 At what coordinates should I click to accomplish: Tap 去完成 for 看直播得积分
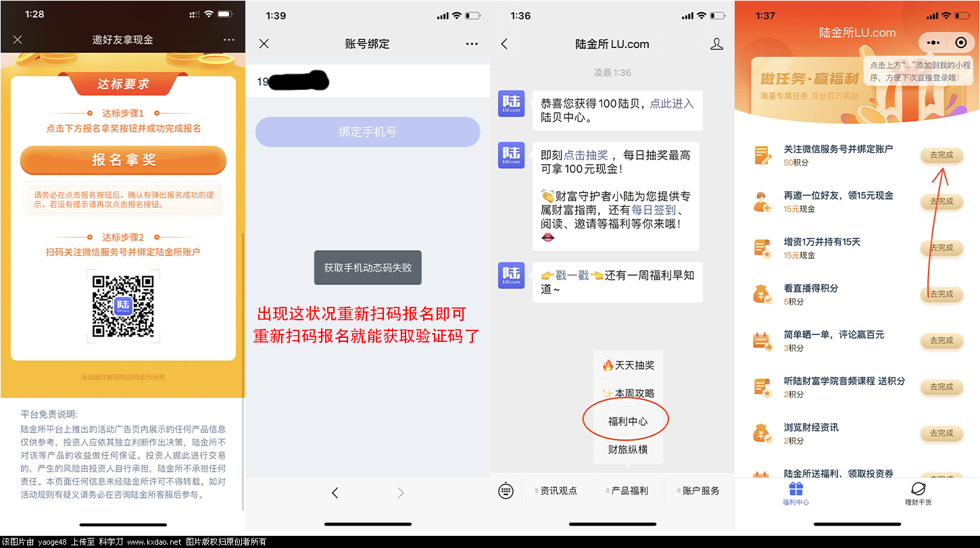point(941,294)
